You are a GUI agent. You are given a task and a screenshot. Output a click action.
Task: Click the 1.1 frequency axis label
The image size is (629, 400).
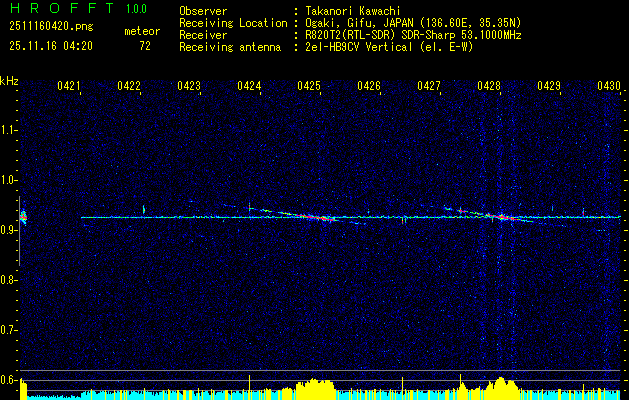[x=9, y=130]
